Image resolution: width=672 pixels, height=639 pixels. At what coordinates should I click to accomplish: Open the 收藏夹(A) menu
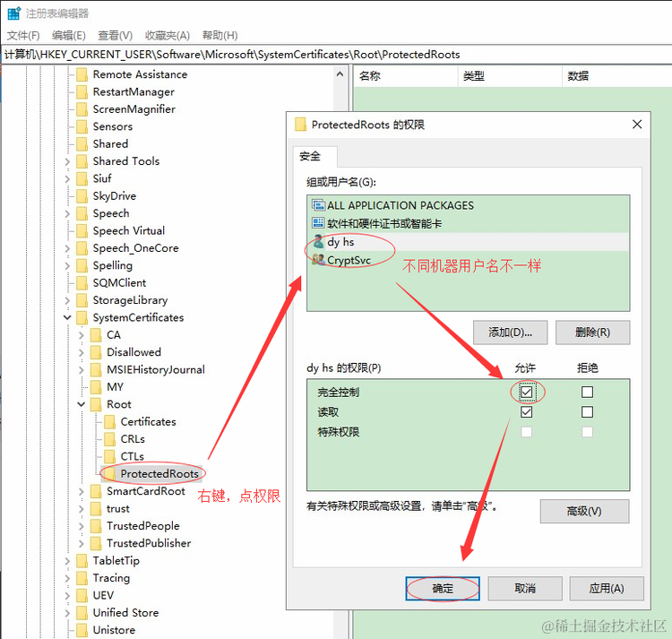(168, 36)
